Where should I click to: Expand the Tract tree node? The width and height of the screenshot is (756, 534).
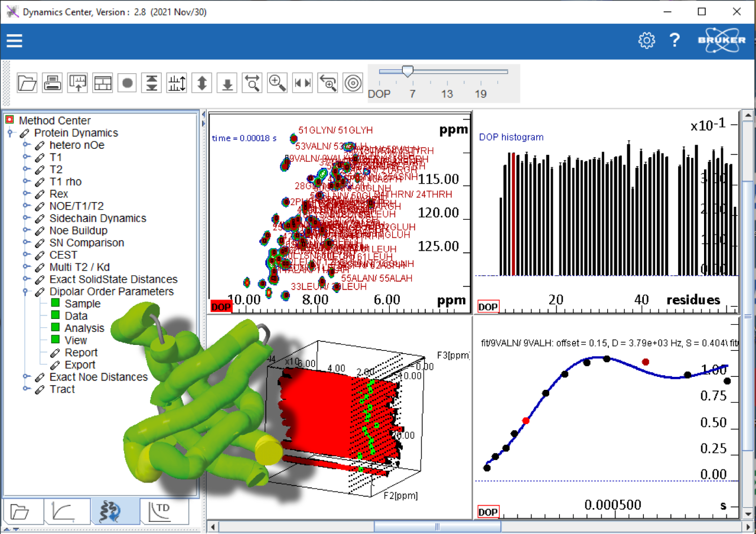click(x=26, y=389)
